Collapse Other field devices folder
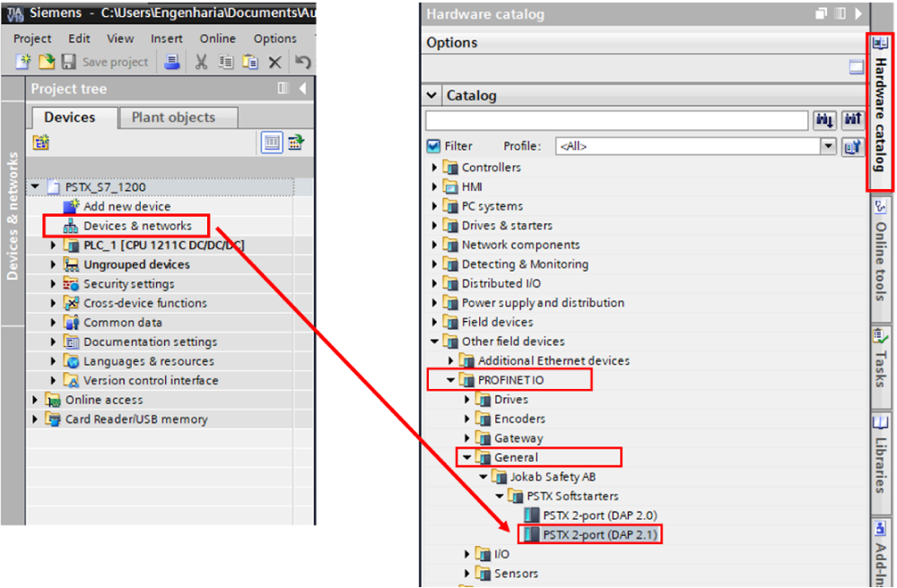897x588 pixels. pyautogui.click(x=435, y=342)
